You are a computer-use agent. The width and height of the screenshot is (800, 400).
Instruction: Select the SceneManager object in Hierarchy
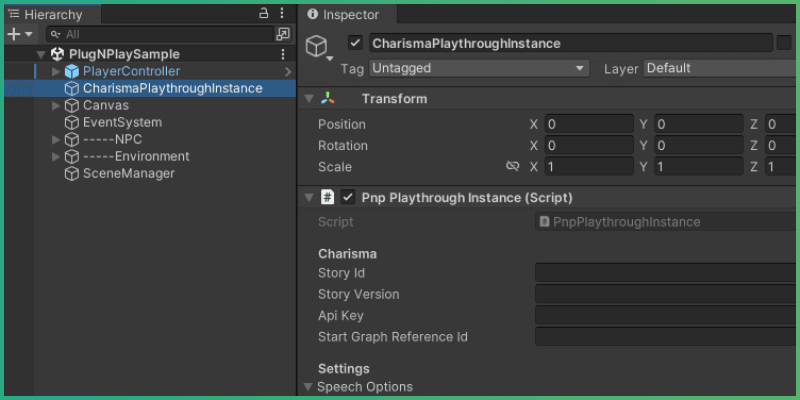coord(128,173)
